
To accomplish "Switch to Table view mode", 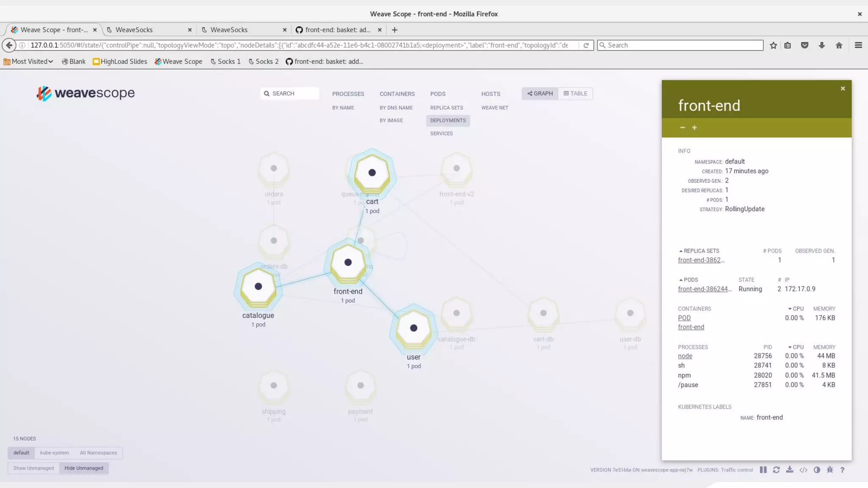I will pos(575,94).
